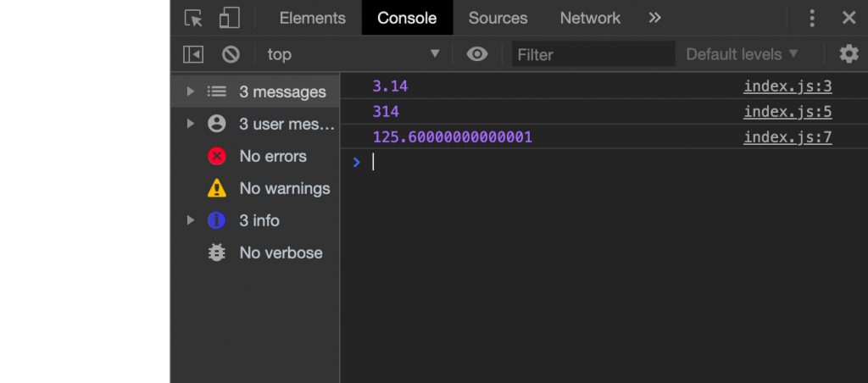The height and width of the screenshot is (383, 868).
Task: Switch to the Sources tab
Action: pyautogui.click(x=498, y=18)
